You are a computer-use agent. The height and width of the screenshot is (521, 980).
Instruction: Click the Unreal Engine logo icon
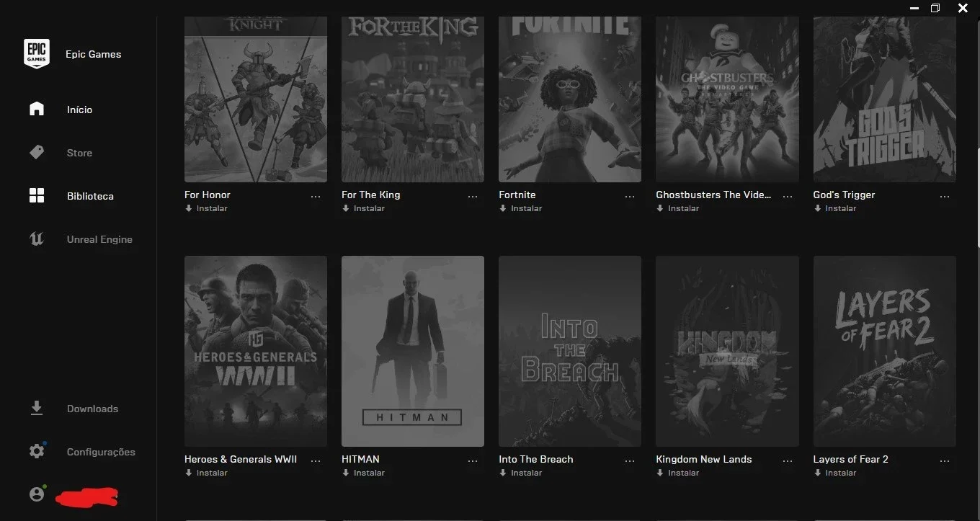[37, 239]
